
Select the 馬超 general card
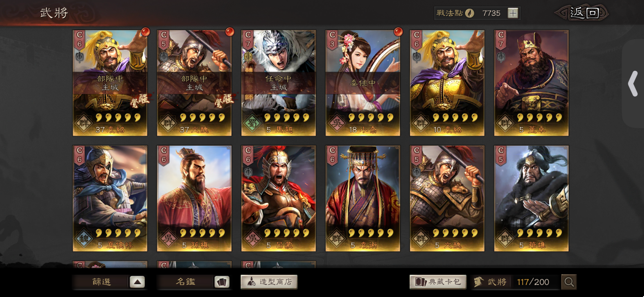pyautogui.click(x=278, y=83)
